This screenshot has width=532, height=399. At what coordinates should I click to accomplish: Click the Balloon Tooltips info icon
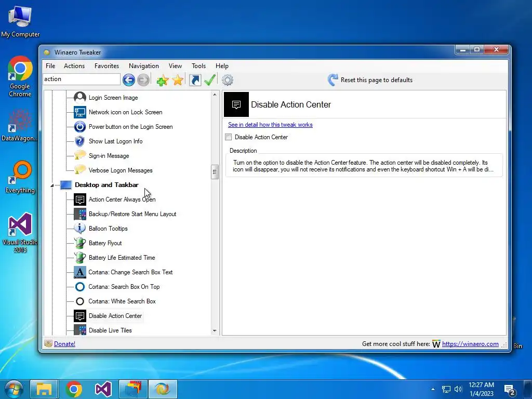80,229
